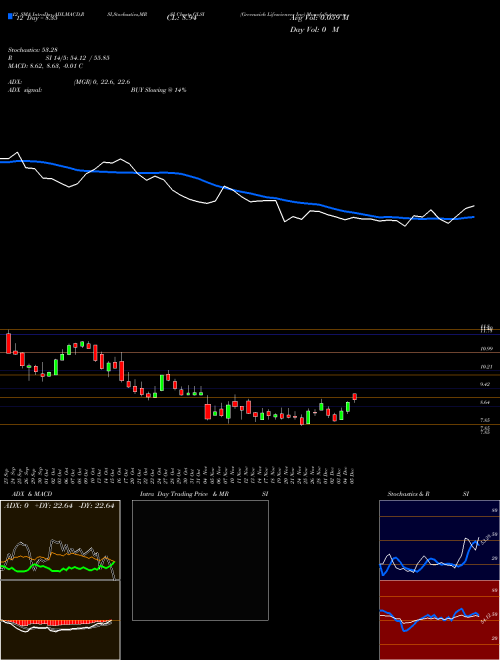
Task: Select the 'Avg Vol: 0.059 M' text
Action: coord(319,18)
